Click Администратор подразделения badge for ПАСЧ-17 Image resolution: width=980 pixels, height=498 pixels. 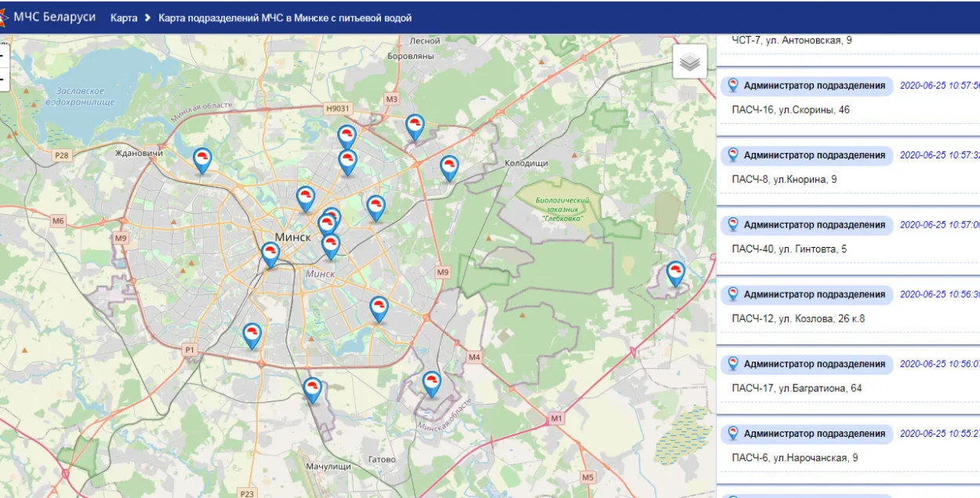807,364
